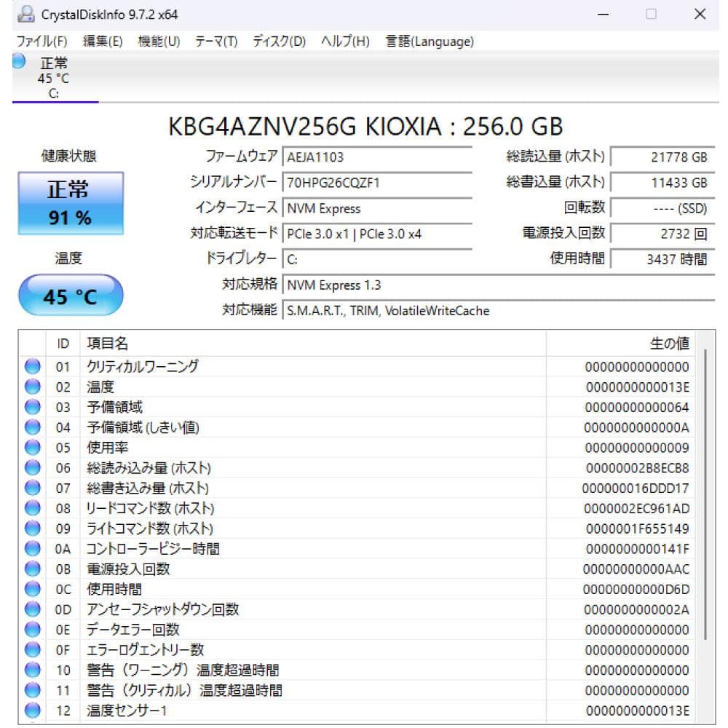
Task: Click the status icon for 12 温度センサー1
Action: point(33,710)
